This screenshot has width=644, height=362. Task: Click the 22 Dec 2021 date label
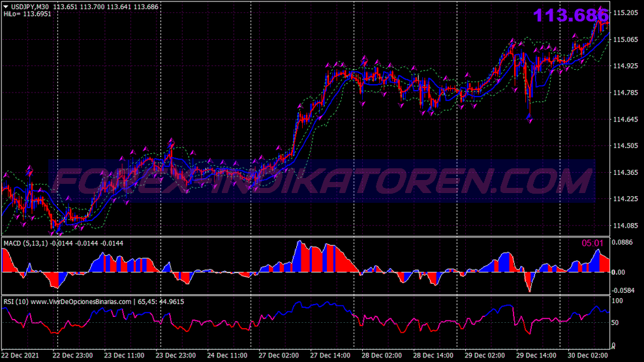pyautogui.click(x=20, y=355)
